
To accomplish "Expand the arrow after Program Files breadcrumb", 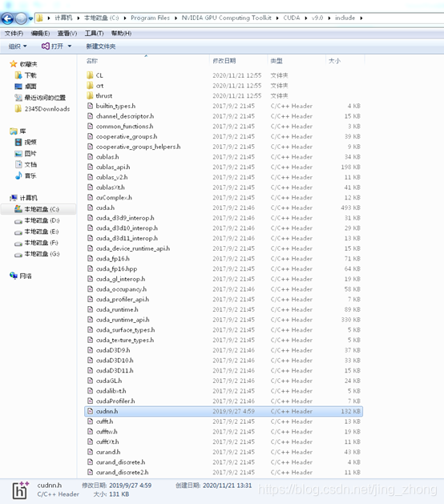I will [x=176, y=18].
